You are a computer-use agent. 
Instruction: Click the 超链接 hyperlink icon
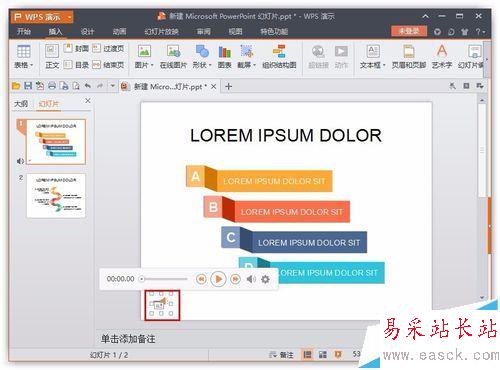click(318, 51)
